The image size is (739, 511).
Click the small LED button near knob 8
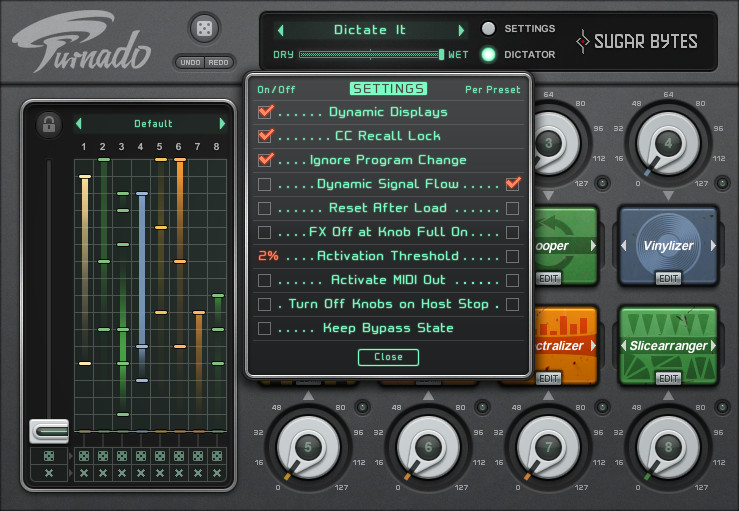pos(723,407)
